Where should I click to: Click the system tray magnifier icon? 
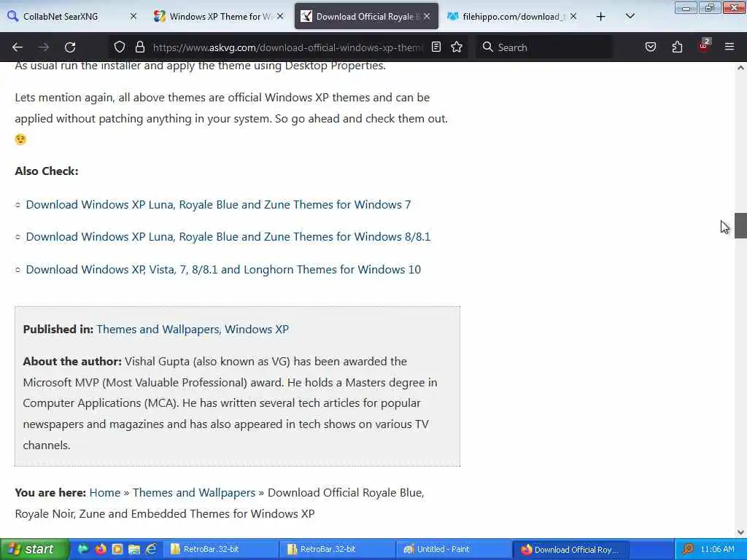pos(687,550)
